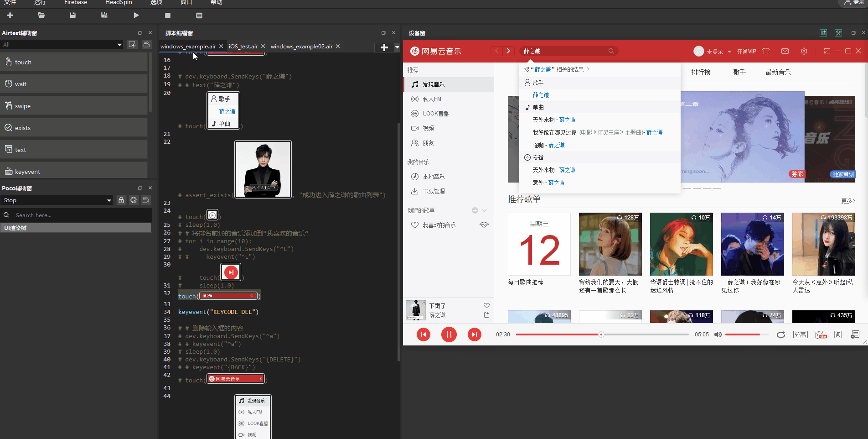868x439 pixels.
Task: Open the All filter dropdown in Airtest assistant
Action: 62,45
